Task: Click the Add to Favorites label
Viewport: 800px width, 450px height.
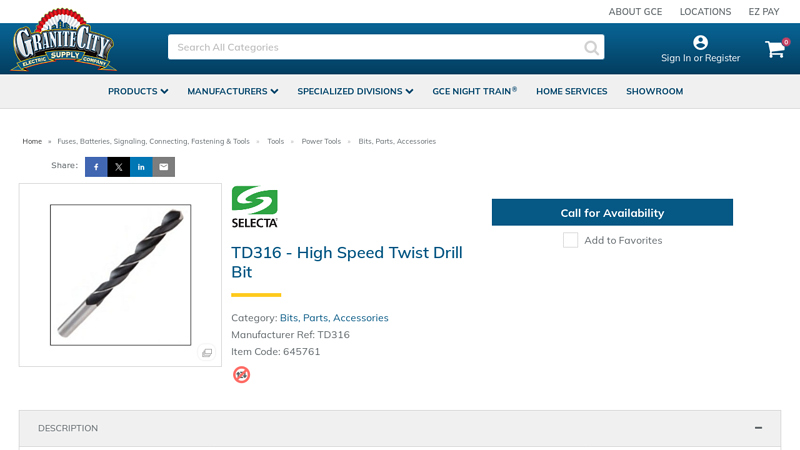Action: (623, 240)
